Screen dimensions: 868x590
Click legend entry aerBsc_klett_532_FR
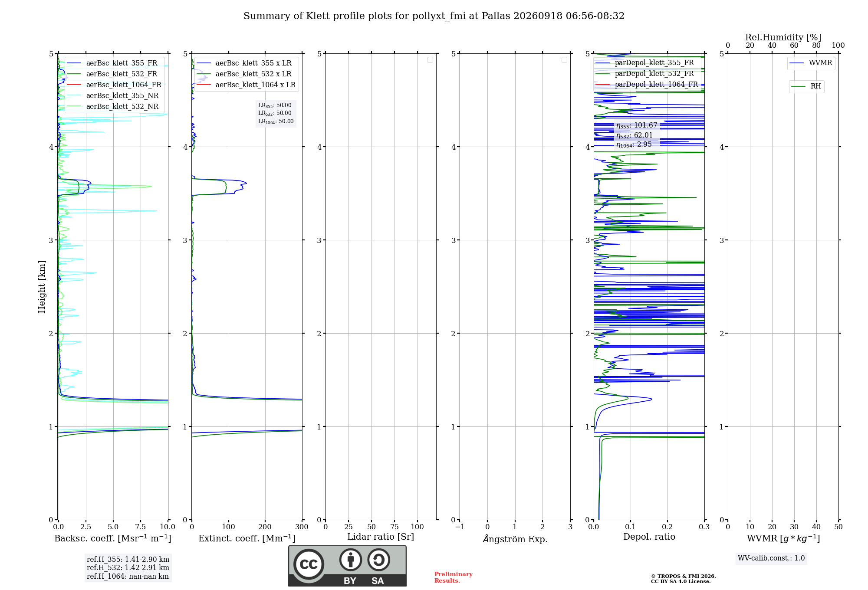coord(115,74)
